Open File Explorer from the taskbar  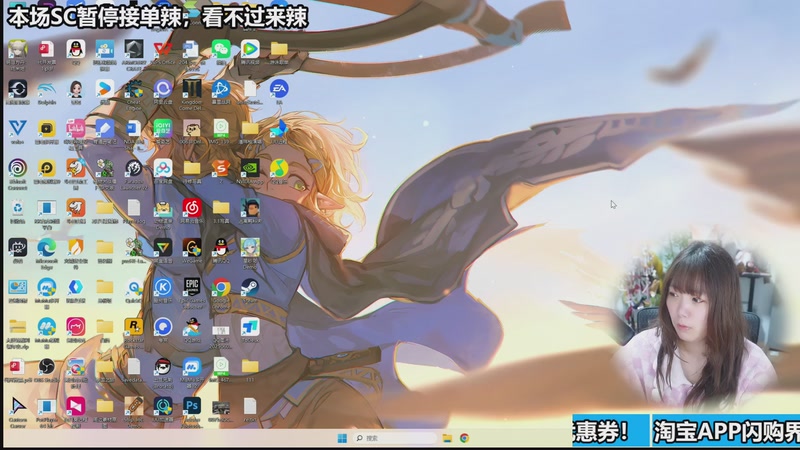pos(447,438)
